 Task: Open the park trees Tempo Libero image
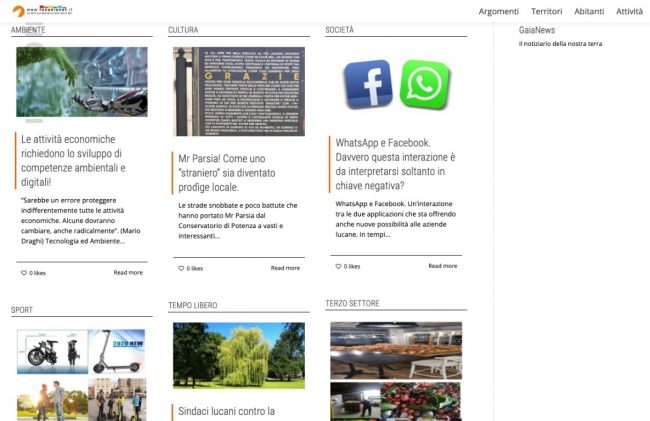click(239, 356)
